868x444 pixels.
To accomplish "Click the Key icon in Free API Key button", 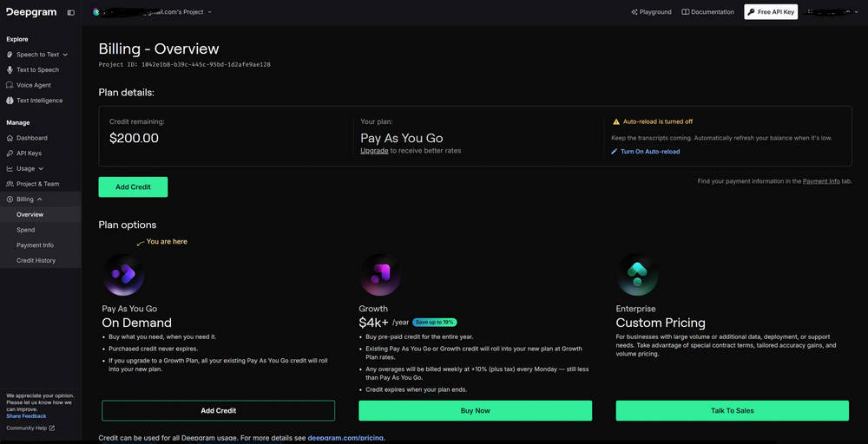I will click(x=751, y=11).
